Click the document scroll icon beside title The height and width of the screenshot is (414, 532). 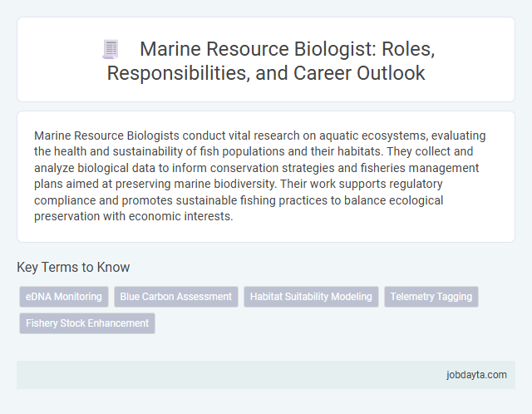coord(111,49)
